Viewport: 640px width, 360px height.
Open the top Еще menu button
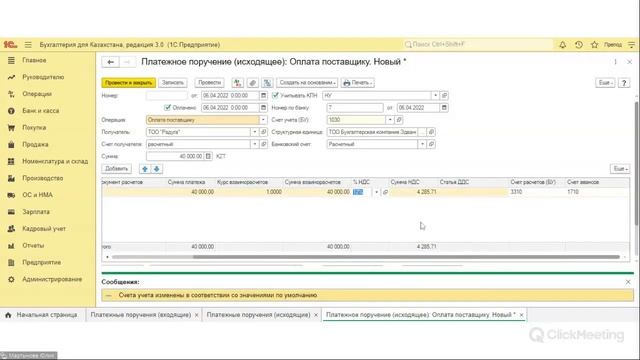[605, 83]
